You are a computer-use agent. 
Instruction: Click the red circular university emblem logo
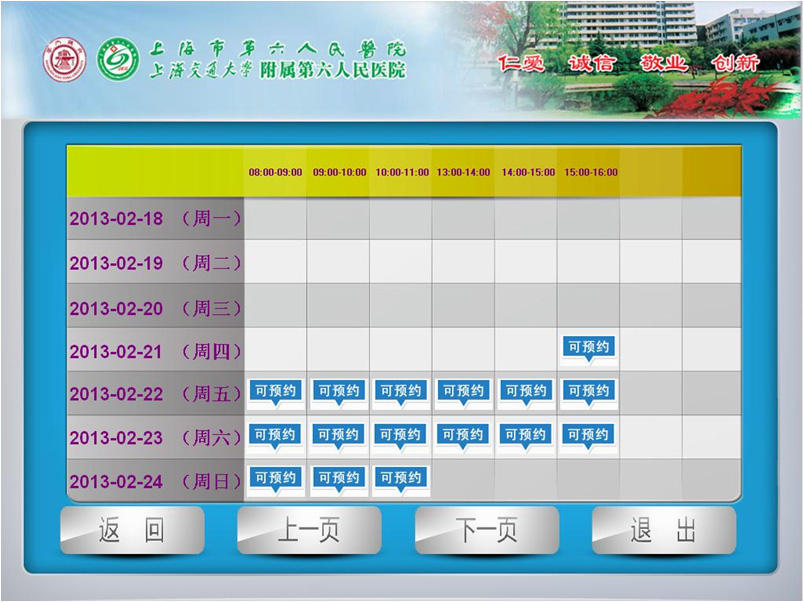click(x=64, y=61)
